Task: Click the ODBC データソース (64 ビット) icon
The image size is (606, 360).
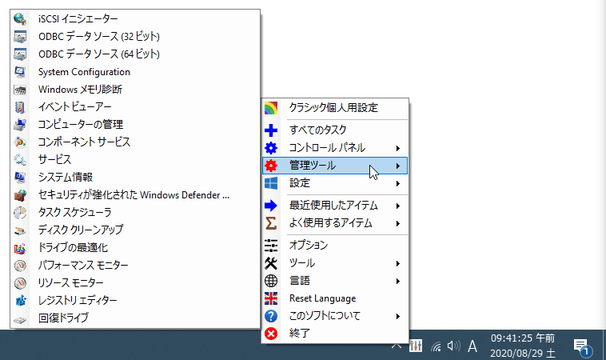Action: pyautogui.click(x=20, y=54)
